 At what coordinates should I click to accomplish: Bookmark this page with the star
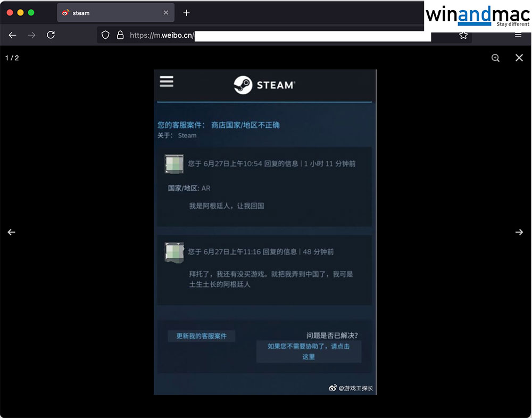click(x=463, y=36)
